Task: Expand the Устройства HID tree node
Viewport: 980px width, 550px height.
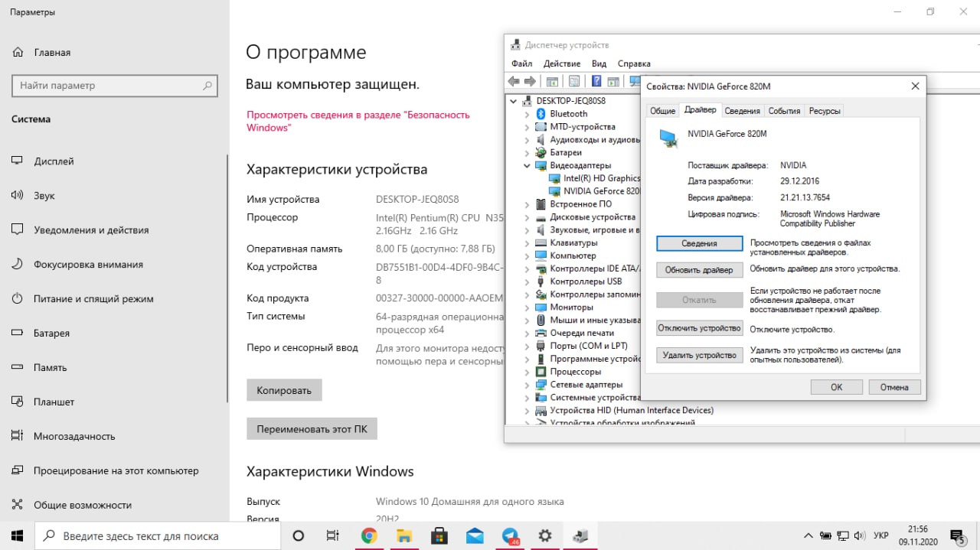Action: [527, 410]
